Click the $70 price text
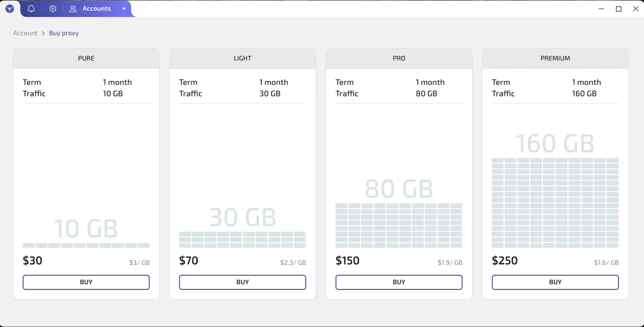 [189, 261]
